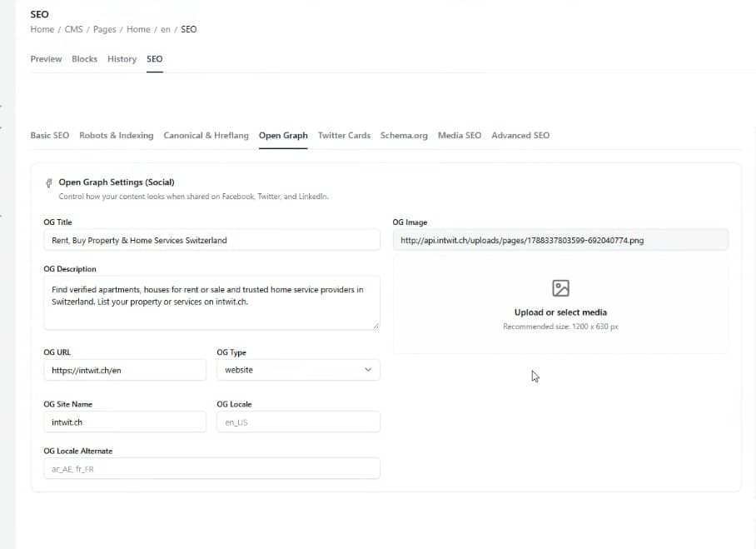Image resolution: width=756 pixels, height=549 pixels.
Task: Open the Advanced SEO tab
Action: coord(520,136)
